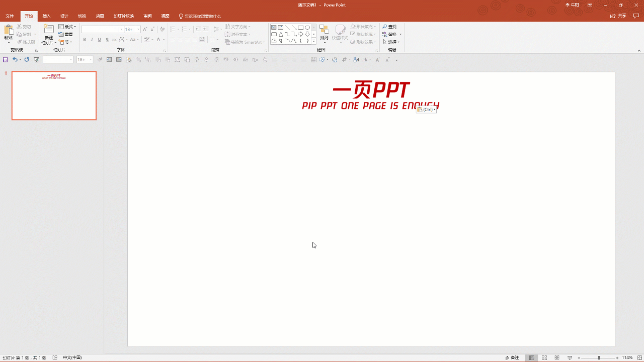The height and width of the screenshot is (362, 644).
Task: Click the Share (共享) button
Action: point(619,16)
